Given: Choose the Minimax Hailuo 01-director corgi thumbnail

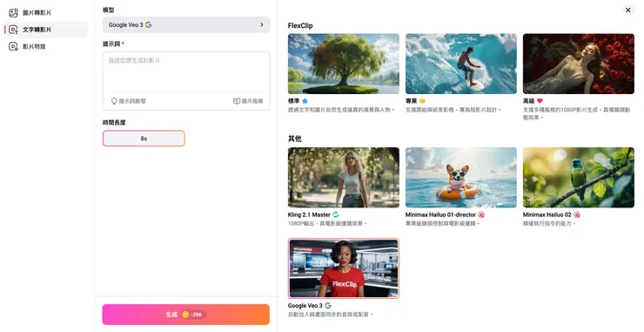Looking at the screenshot, I should coord(461,177).
